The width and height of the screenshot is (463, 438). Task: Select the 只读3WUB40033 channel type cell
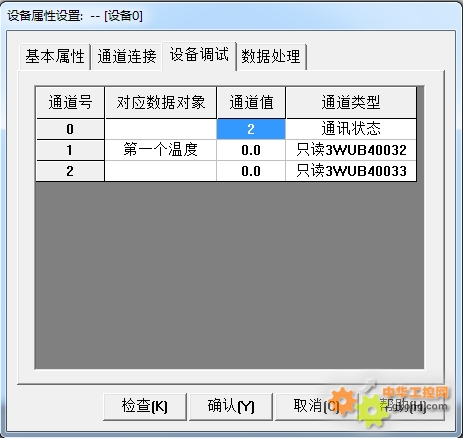(x=351, y=171)
